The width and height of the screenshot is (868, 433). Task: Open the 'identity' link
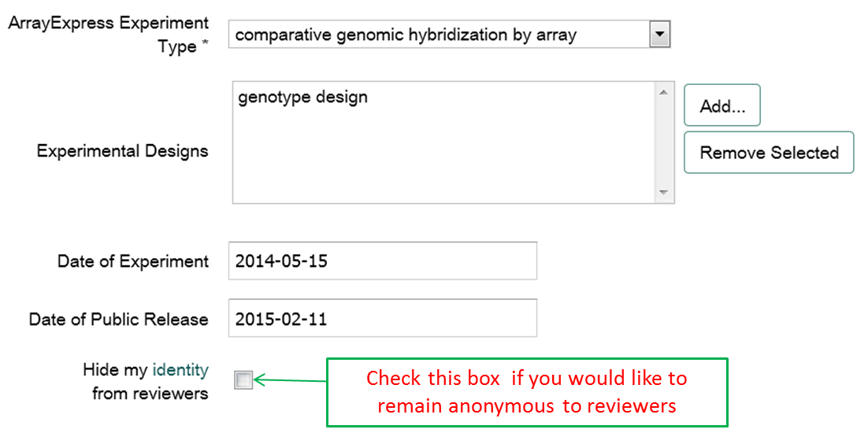coord(180,369)
